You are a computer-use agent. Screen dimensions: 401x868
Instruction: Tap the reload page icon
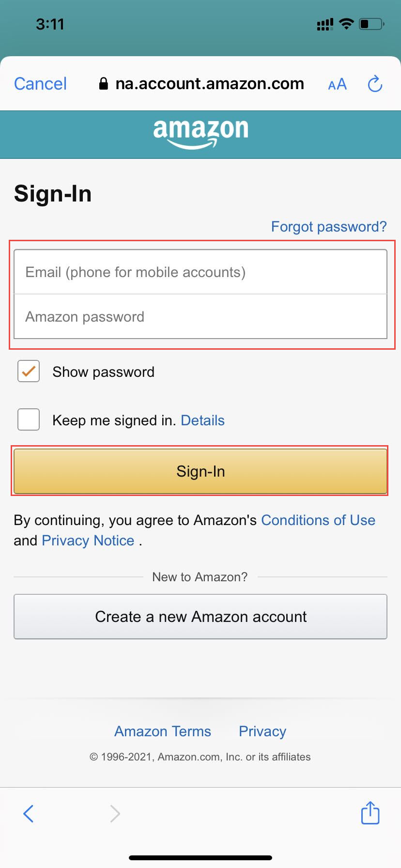375,84
